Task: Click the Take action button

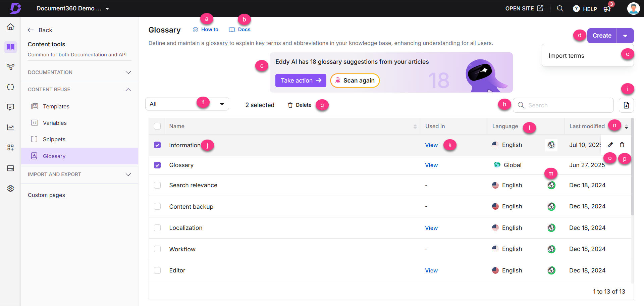Action: 301,81
